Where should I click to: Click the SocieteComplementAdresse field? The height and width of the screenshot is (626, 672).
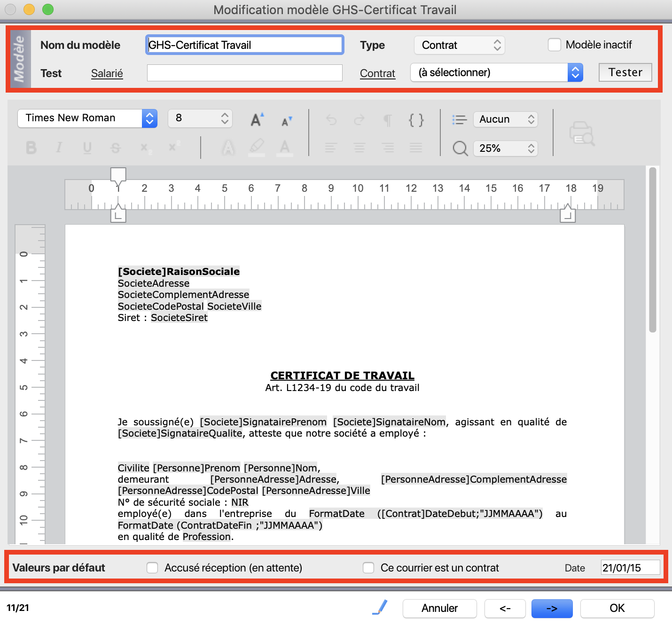coord(184,295)
